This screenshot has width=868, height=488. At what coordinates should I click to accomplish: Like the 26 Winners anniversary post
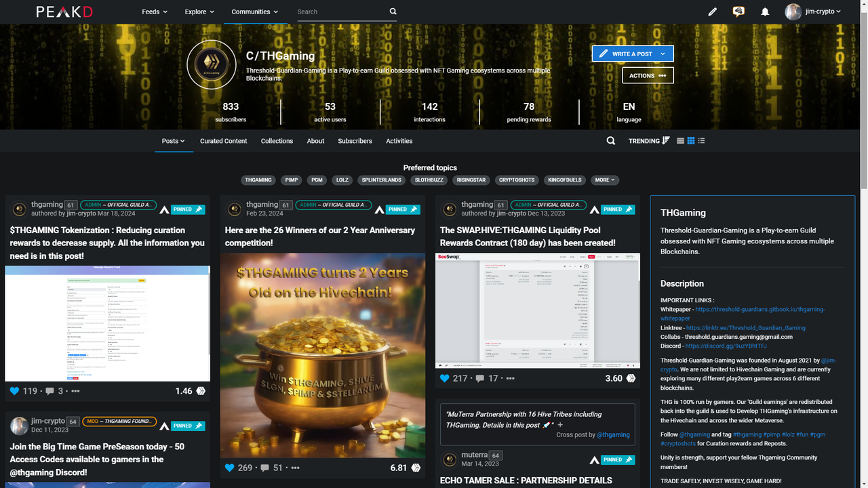[x=229, y=468]
